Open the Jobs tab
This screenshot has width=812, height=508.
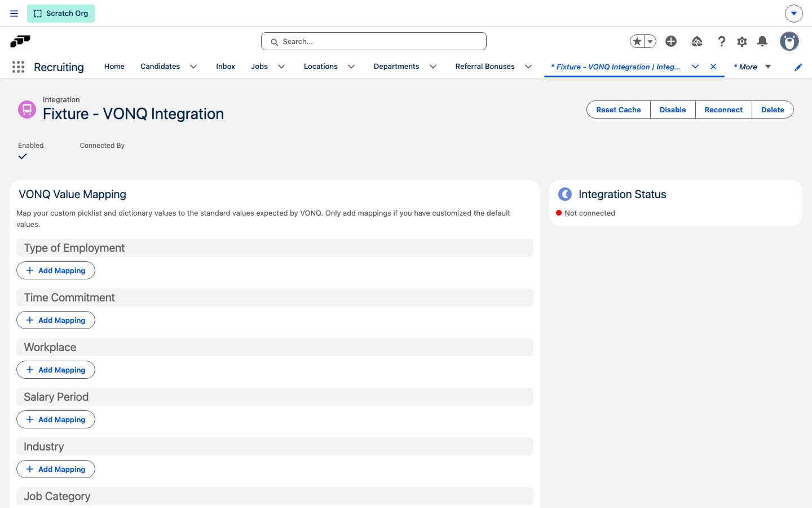click(x=259, y=67)
